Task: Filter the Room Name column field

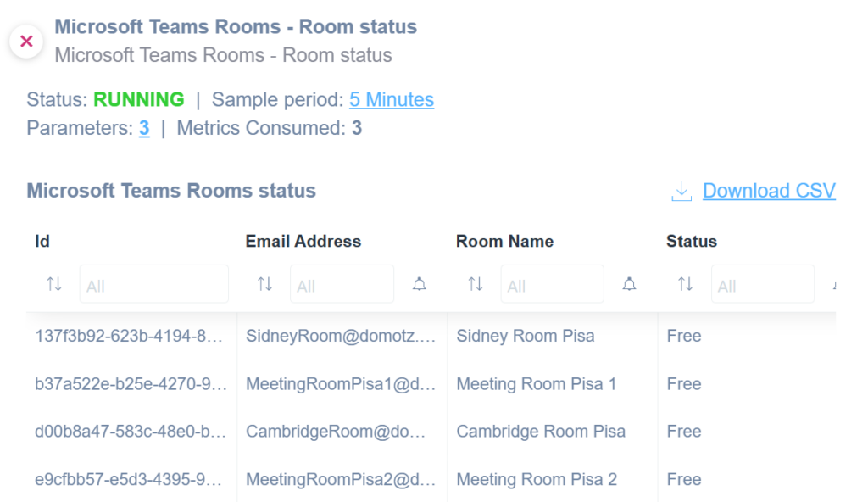Action: coord(553,284)
